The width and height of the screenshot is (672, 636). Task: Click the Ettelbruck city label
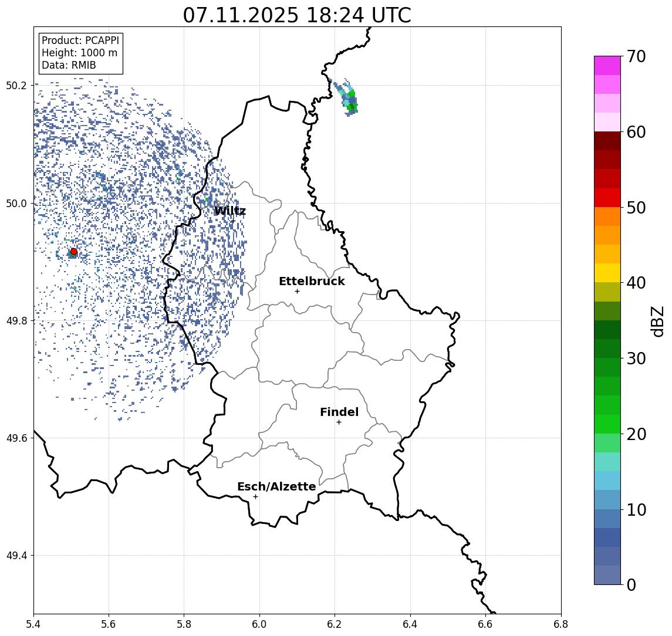click(x=312, y=282)
